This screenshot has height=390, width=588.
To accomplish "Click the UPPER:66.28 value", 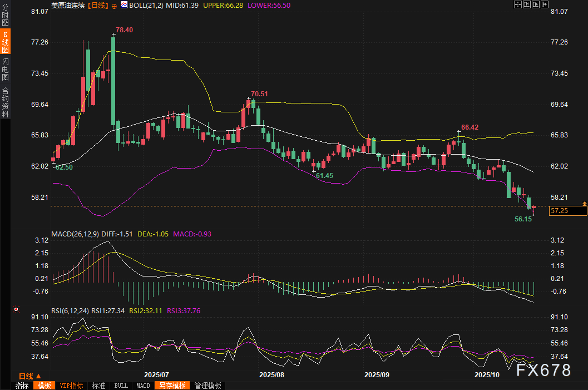I will point(223,6).
